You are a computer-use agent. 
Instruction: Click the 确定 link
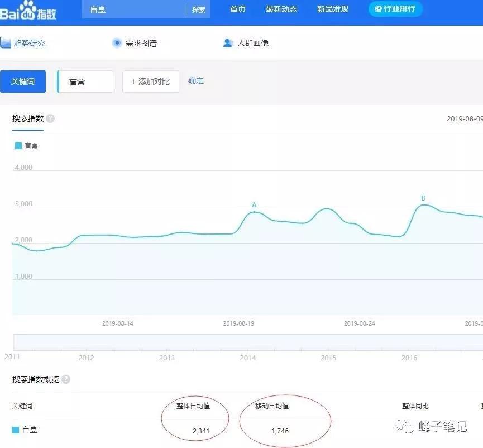pos(196,81)
